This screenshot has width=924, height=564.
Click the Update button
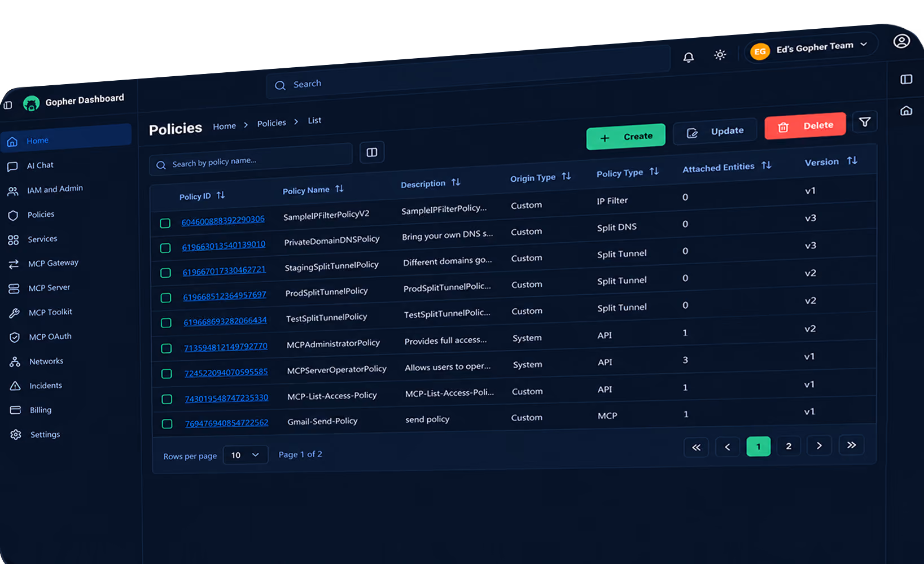coord(715,132)
